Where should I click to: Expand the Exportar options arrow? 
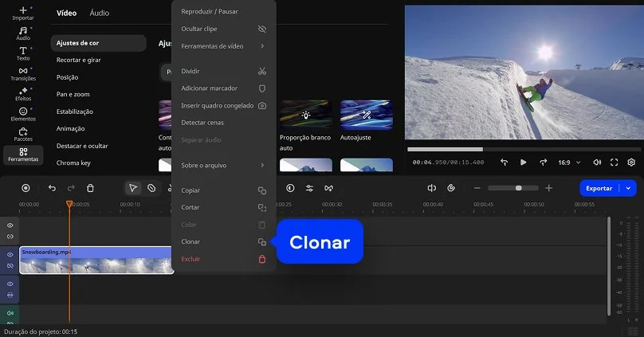pyautogui.click(x=629, y=188)
